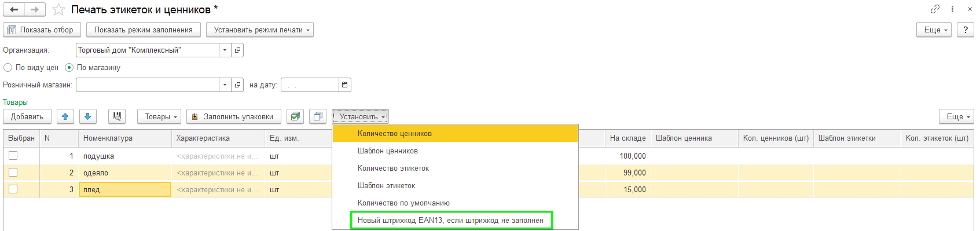Click the Шаблон этикетки column header
This screenshot has height=231, width=980.
pos(857,138)
